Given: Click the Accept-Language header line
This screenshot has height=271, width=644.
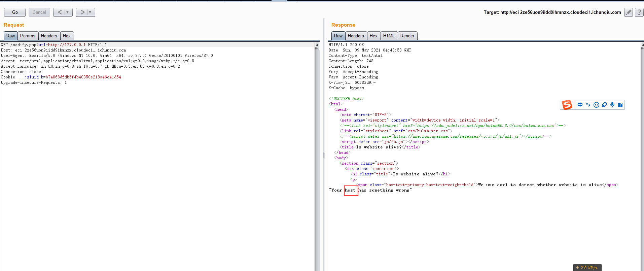Looking at the screenshot, I should [x=90, y=66].
